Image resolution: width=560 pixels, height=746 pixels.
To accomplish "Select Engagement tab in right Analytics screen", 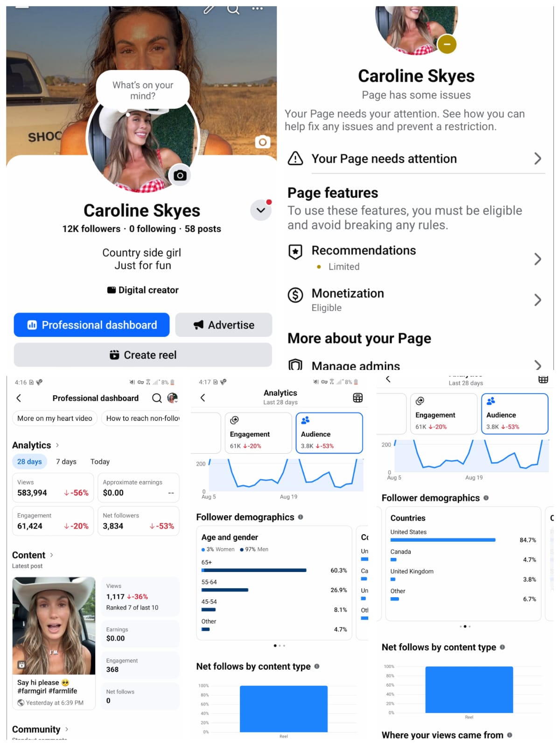I will 444,414.
